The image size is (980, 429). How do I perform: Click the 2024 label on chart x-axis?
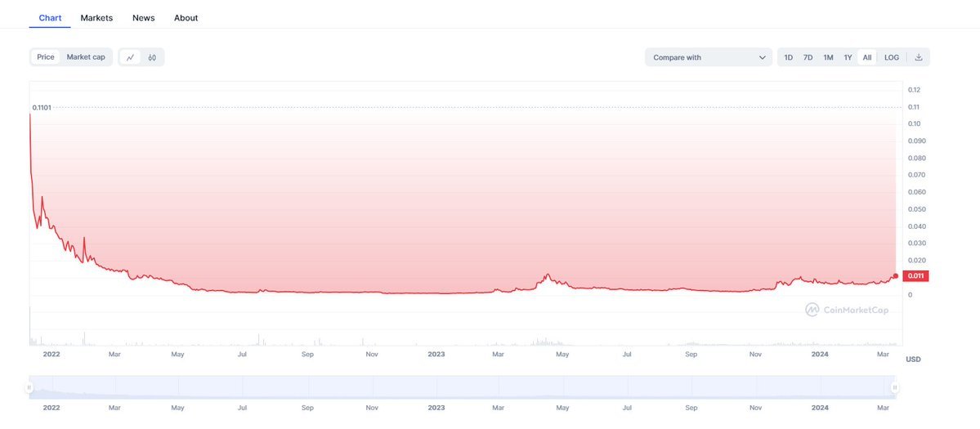coord(819,354)
